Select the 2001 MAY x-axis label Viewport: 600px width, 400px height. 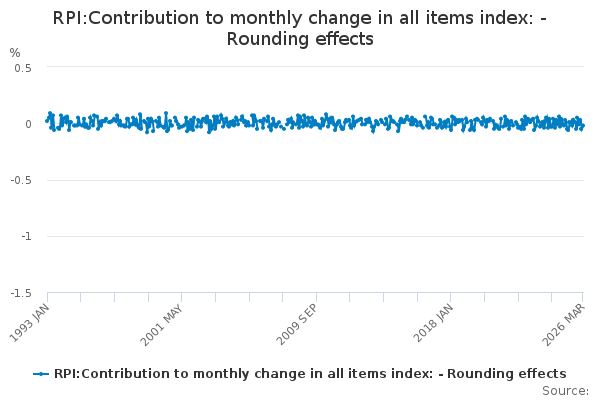[x=162, y=321]
